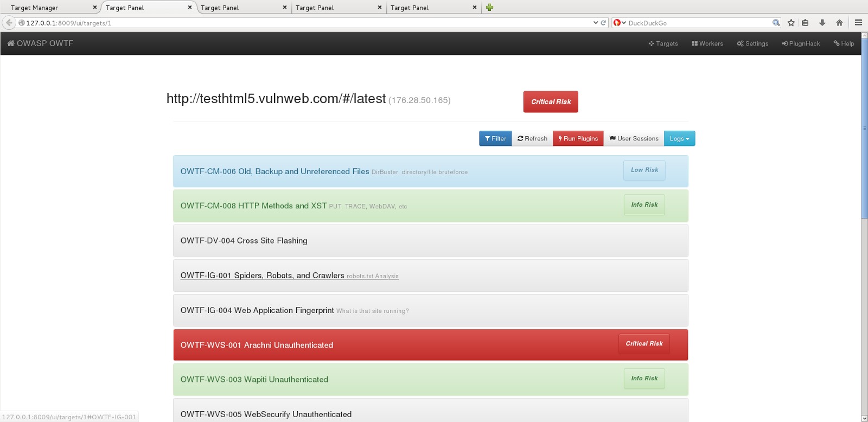Go to the browser home icon
The image size is (868, 422).
coord(839,23)
